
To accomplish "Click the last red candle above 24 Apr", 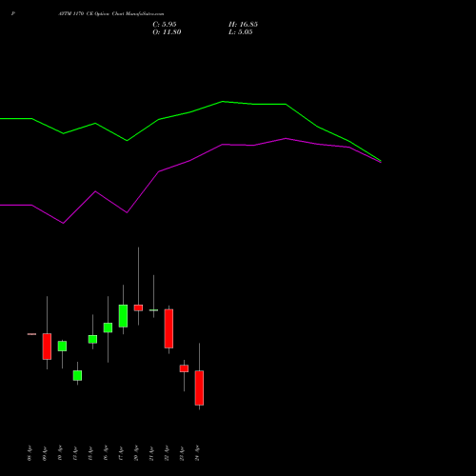I will 199,387.
